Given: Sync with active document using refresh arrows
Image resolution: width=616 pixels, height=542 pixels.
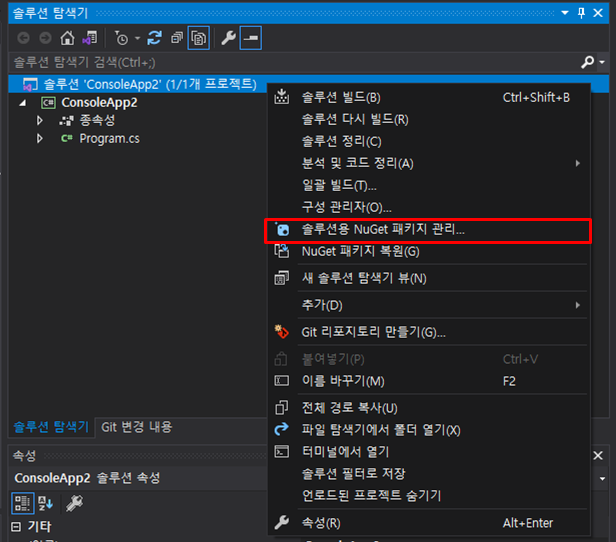Looking at the screenshot, I should coord(154,38).
